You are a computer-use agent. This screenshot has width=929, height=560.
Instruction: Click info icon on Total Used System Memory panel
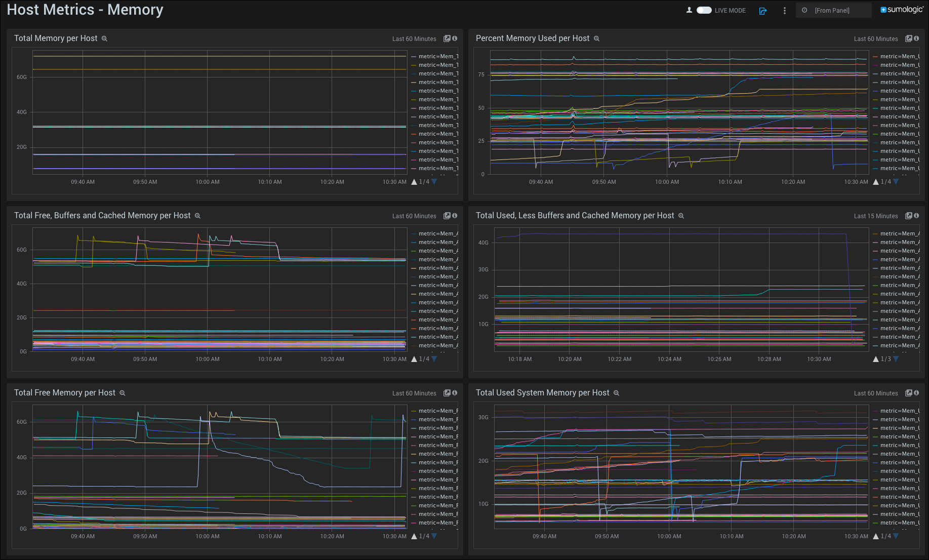pyautogui.click(x=916, y=393)
